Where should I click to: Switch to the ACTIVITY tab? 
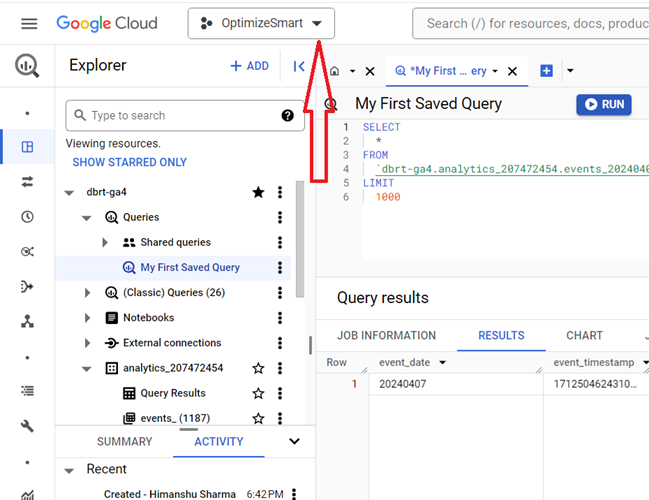(219, 441)
